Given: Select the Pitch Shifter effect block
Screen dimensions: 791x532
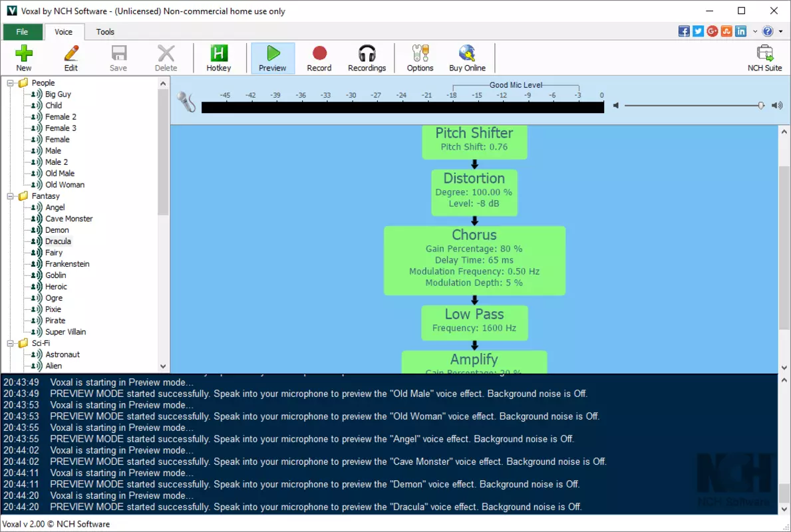Looking at the screenshot, I should (x=474, y=142).
